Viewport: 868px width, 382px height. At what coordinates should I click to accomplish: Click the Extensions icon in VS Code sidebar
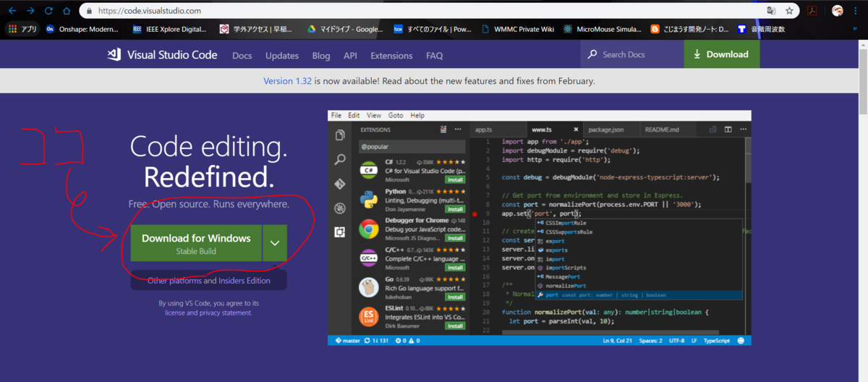click(x=340, y=232)
